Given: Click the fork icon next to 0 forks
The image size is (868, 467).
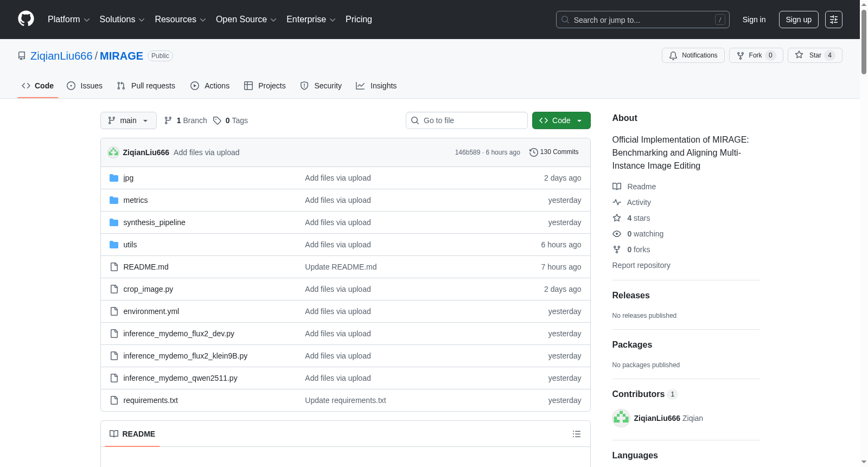Looking at the screenshot, I should pos(617,250).
